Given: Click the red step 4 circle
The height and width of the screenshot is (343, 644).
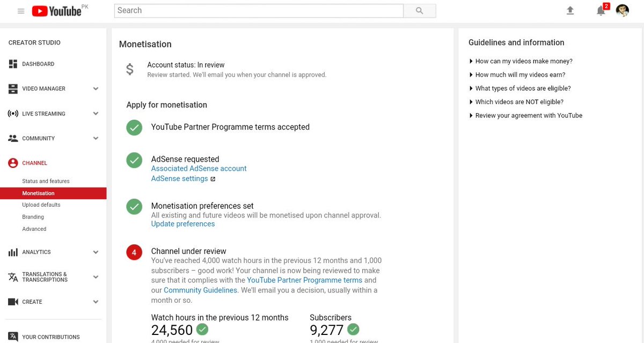Looking at the screenshot, I should point(134,252).
